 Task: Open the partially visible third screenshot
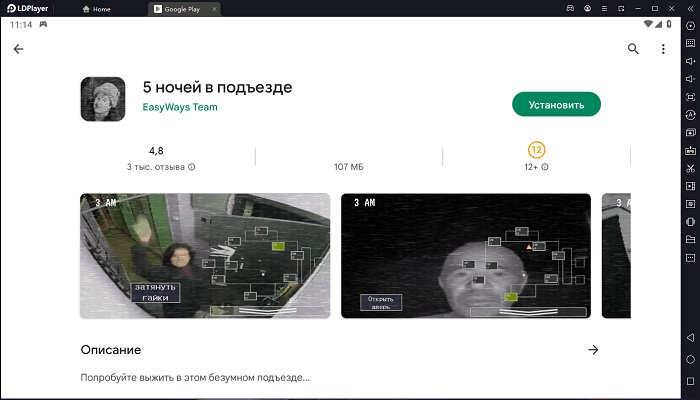[616, 256]
